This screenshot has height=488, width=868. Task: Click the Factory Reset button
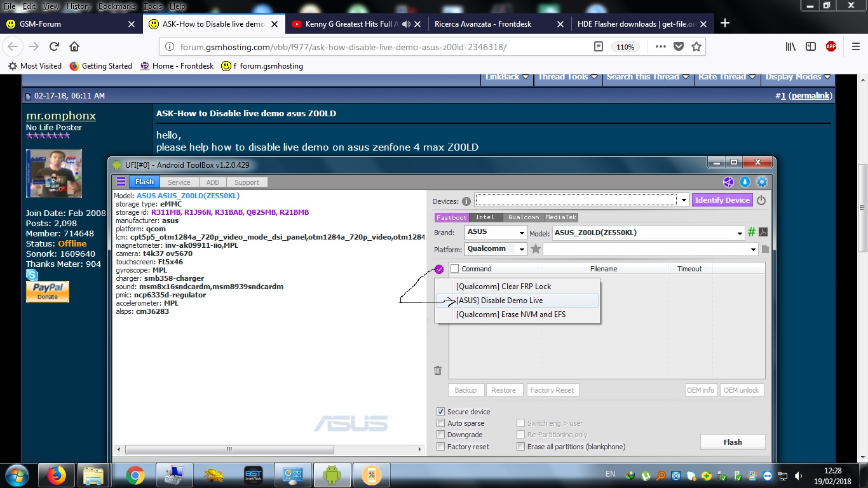pos(552,390)
